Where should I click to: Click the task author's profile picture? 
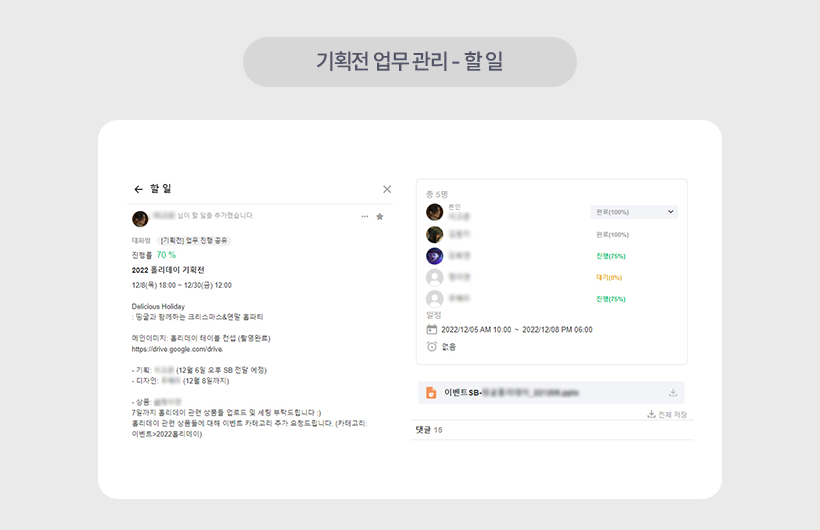[x=140, y=218]
